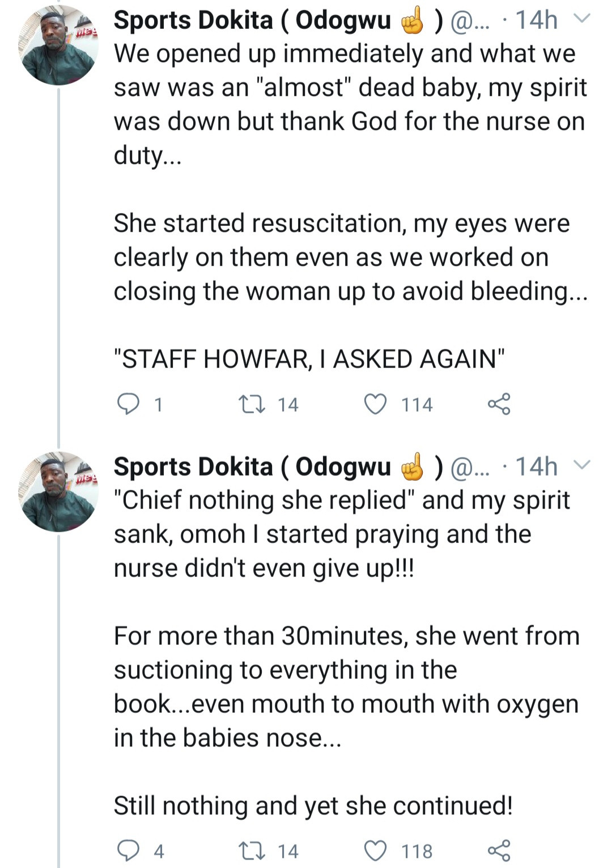Screen dimensions: 612x868
Task: Open second tweet's 14h timestamp
Action: click(536, 467)
